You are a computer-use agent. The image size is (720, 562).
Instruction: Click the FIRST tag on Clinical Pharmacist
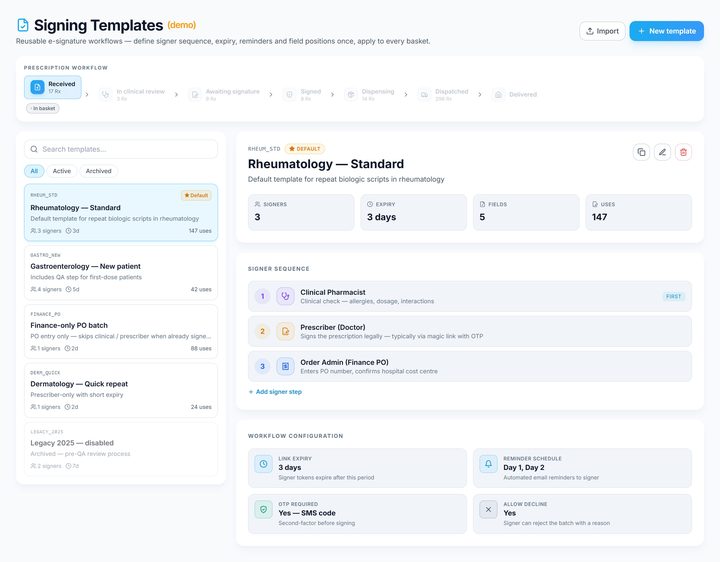(x=674, y=296)
